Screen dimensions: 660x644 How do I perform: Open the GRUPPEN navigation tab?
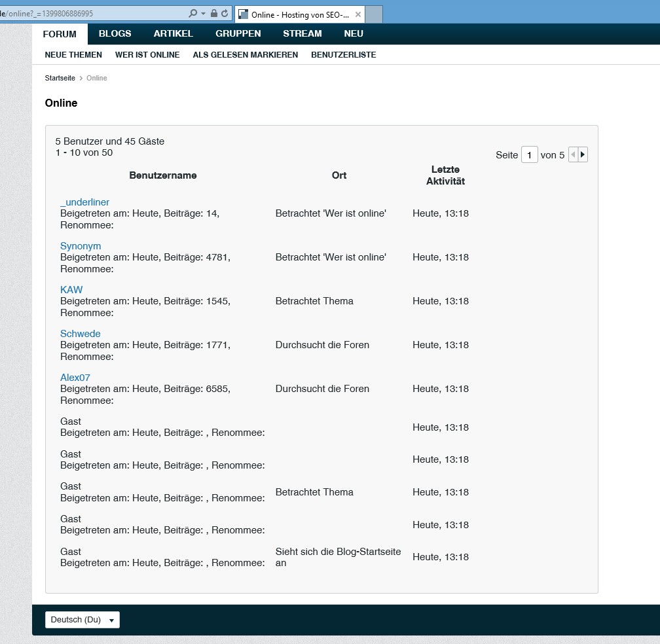(238, 33)
